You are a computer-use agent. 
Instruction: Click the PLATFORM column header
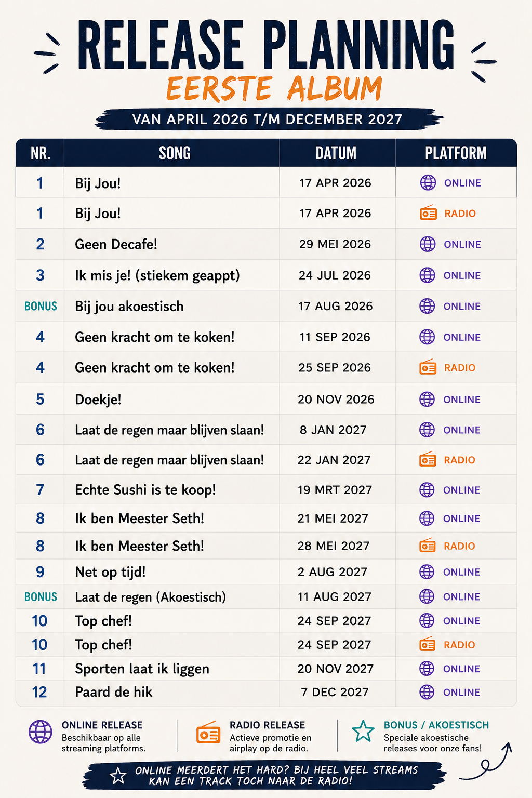pos(456,153)
